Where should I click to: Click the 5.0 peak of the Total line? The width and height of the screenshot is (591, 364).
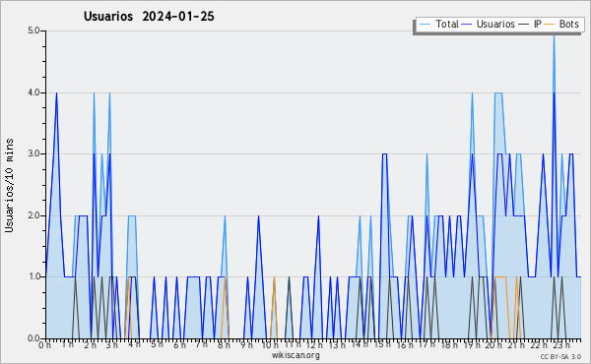coord(554,33)
